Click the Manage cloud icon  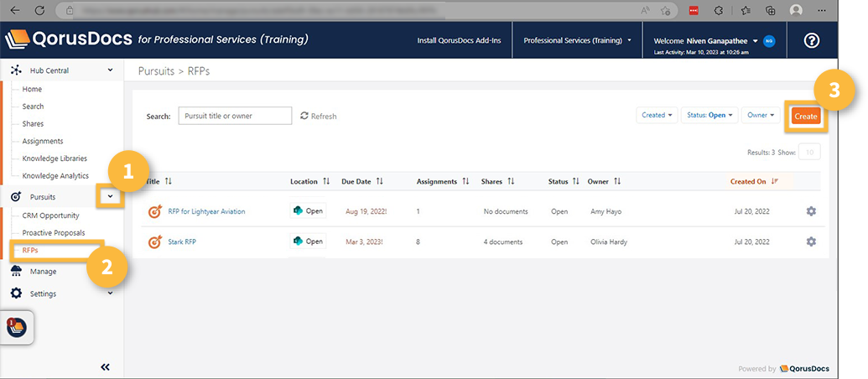pyautogui.click(x=16, y=271)
